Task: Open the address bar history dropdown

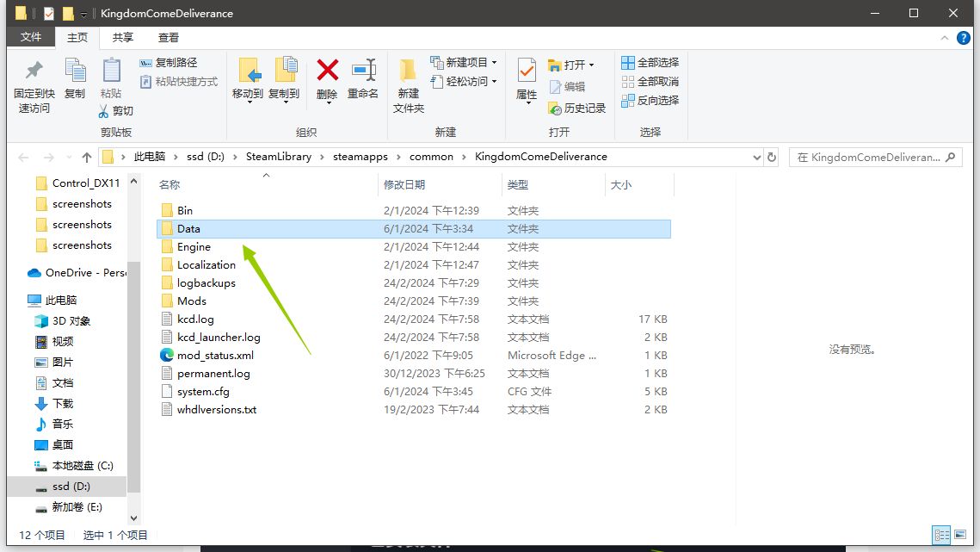Action: pyautogui.click(x=756, y=157)
